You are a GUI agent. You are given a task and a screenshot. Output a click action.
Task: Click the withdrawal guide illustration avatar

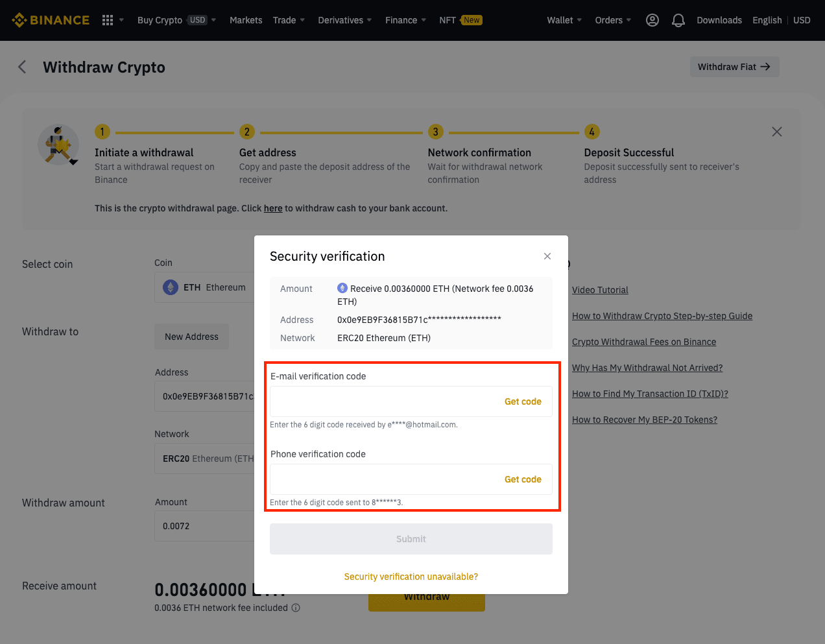(x=58, y=145)
